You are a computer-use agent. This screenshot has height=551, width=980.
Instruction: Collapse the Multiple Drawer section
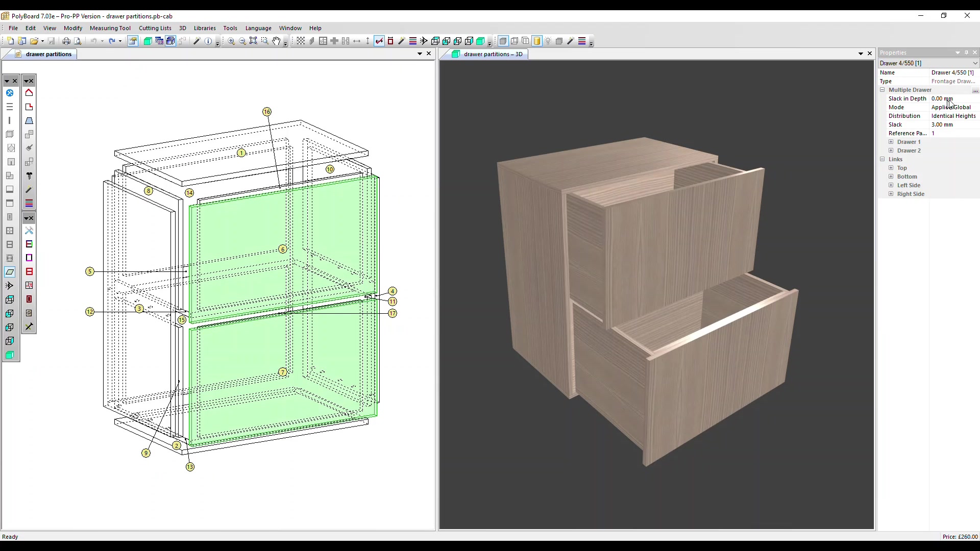point(883,90)
